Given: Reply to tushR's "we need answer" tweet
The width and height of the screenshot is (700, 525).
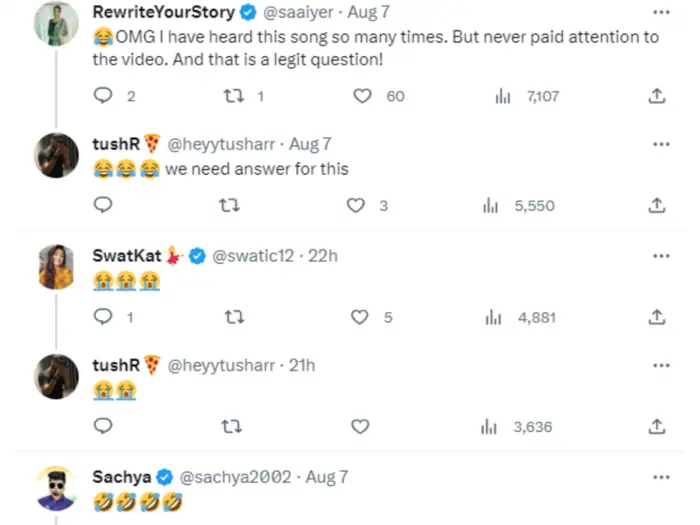Looking at the screenshot, I should click(104, 205).
